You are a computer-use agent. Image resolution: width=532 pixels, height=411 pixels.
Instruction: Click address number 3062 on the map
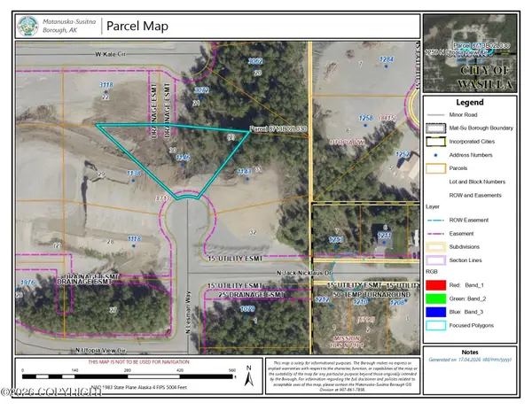tap(255, 61)
